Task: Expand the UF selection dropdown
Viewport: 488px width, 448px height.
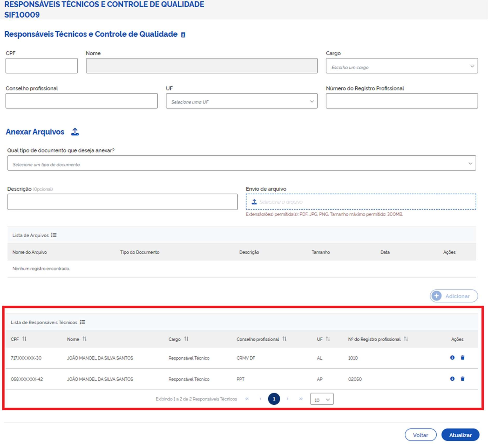Action: pos(241,101)
